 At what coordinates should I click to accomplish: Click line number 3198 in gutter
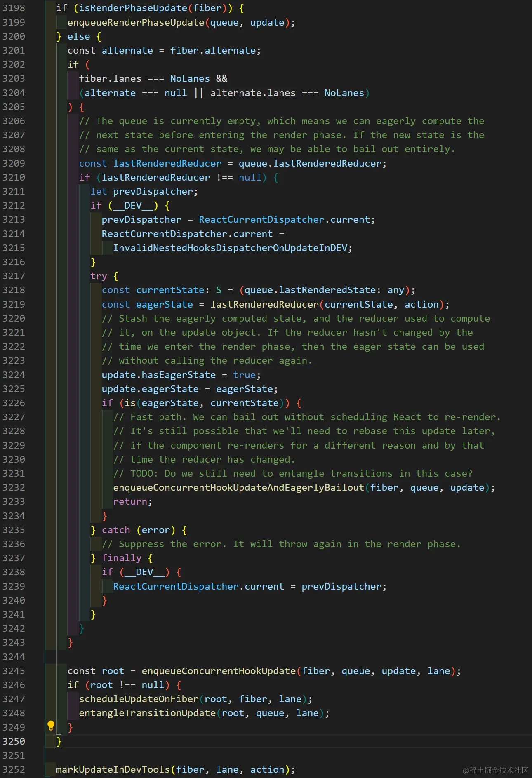click(x=14, y=8)
